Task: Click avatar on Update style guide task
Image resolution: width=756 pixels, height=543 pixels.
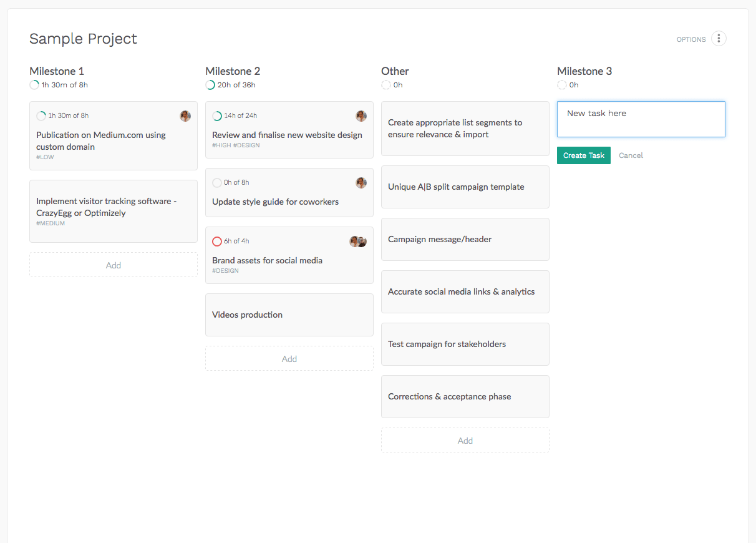Action: (361, 183)
